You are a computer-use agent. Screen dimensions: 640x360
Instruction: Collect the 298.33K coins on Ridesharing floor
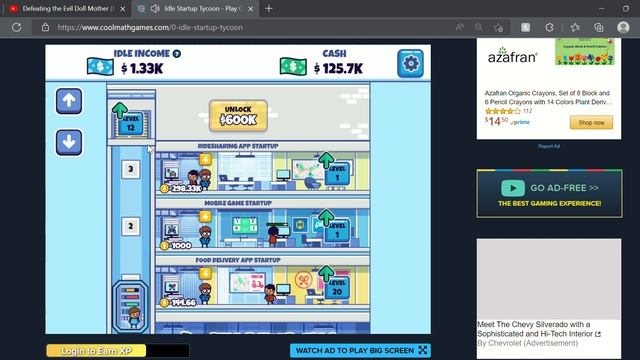pos(181,189)
